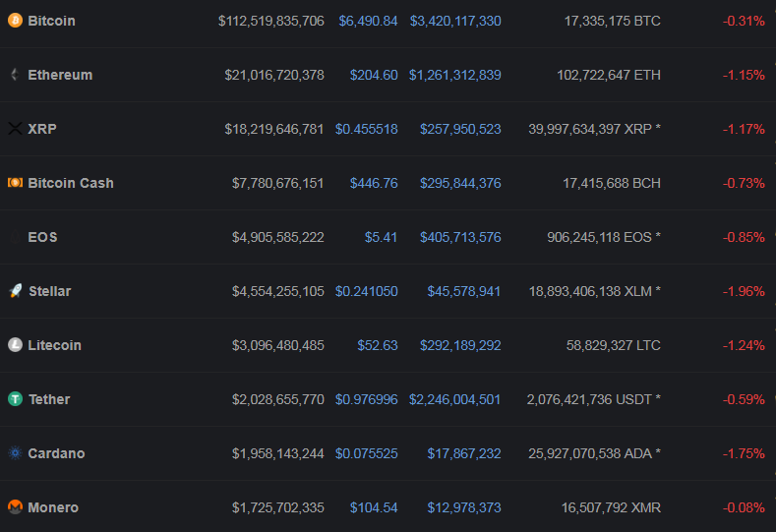Click the Cardano logo icon
Screen dimensions: 776x532
15,453
